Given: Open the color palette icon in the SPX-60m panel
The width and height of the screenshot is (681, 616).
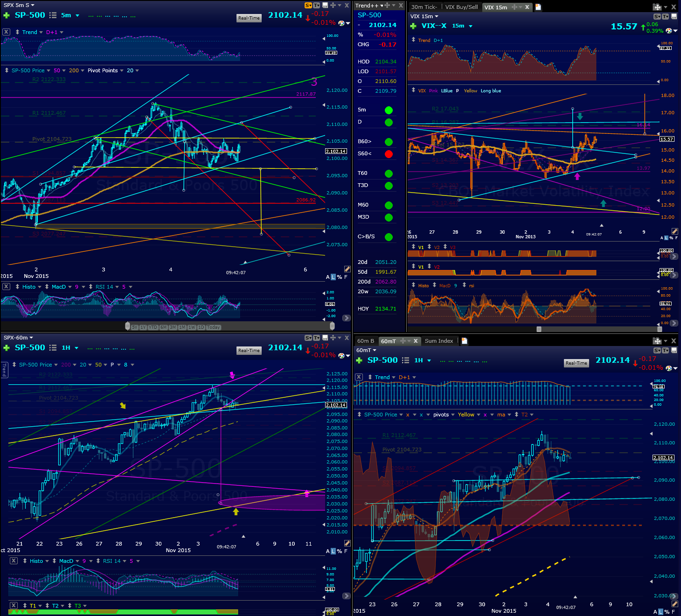Looking at the screenshot, I should tap(341, 355).
